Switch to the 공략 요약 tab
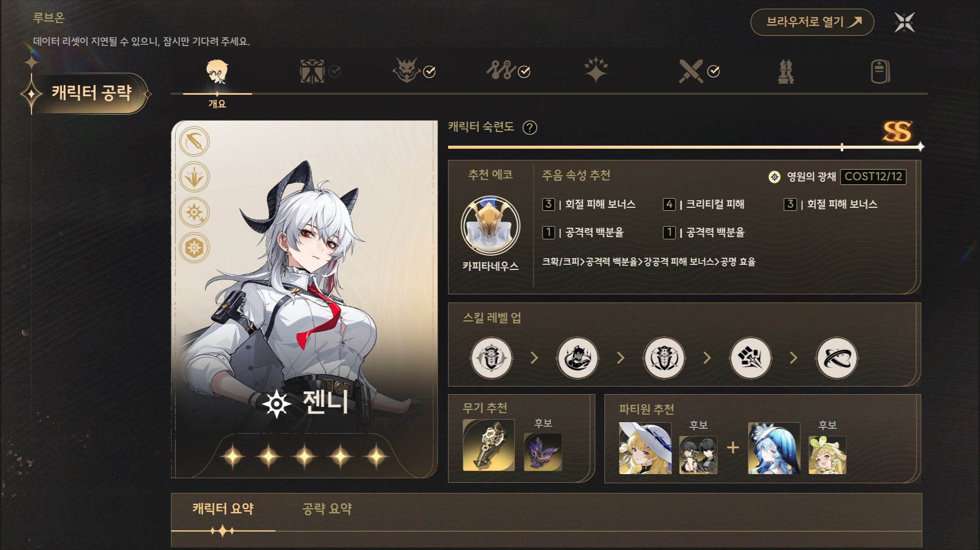Image resolution: width=980 pixels, height=550 pixels. point(327,509)
